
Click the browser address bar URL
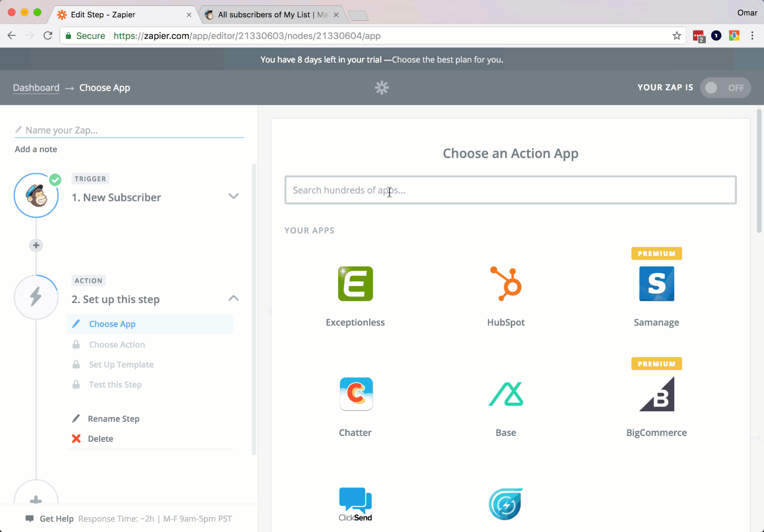pyautogui.click(x=247, y=35)
